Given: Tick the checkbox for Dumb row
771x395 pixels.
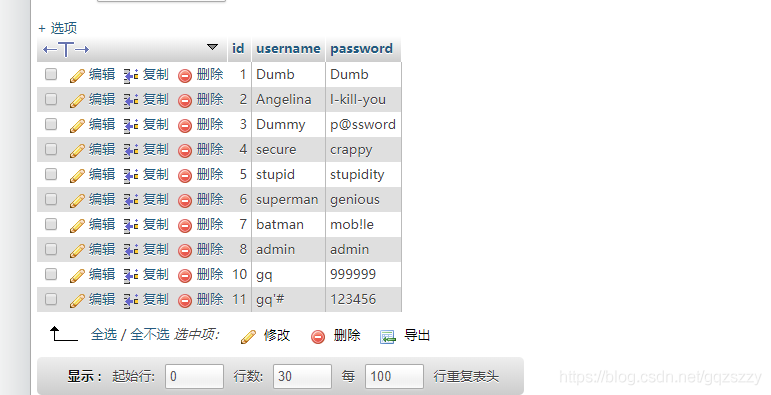Looking at the screenshot, I should click(51, 74).
